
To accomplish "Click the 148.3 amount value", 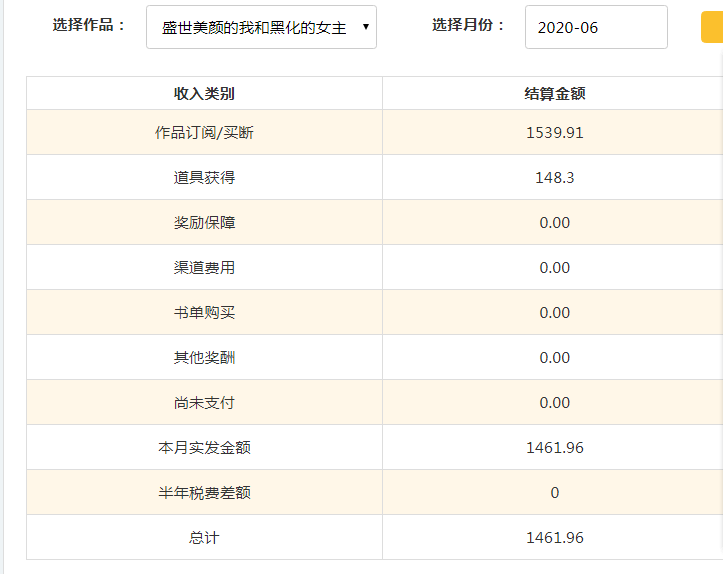I will tap(554, 178).
